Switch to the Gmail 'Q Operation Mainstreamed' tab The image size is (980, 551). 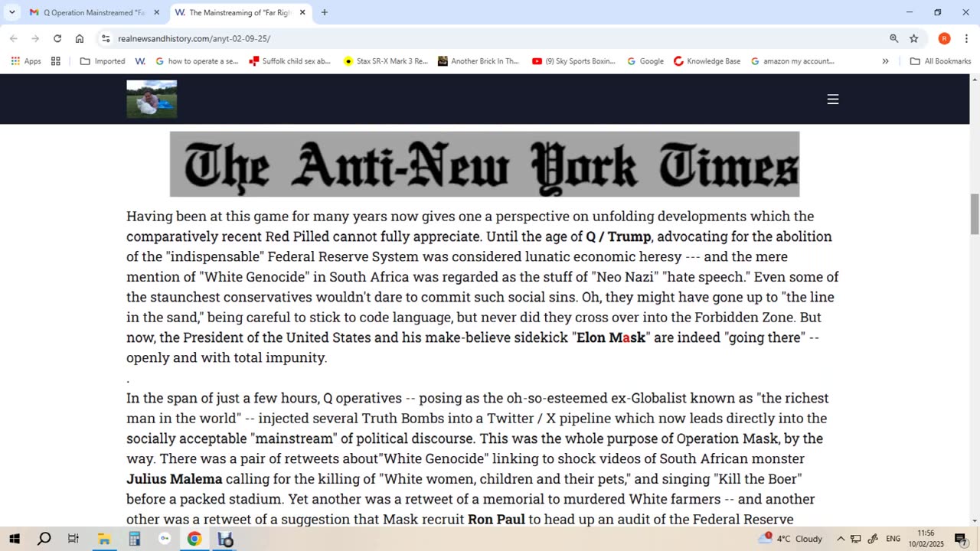94,12
